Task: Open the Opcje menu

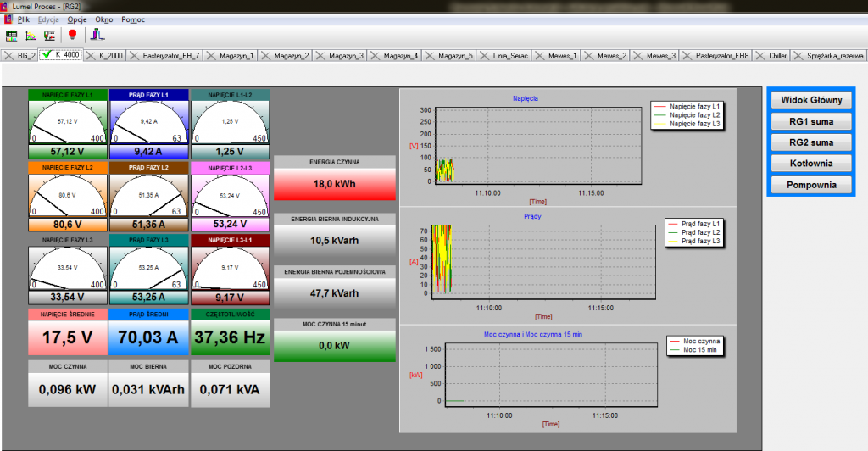Action: pos(77,19)
